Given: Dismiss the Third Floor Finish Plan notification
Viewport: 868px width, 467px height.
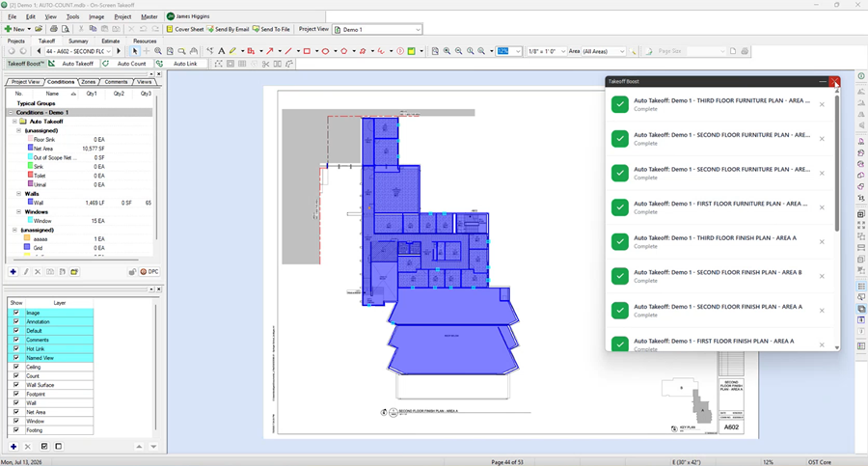Looking at the screenshot, I should coord(822,242).
